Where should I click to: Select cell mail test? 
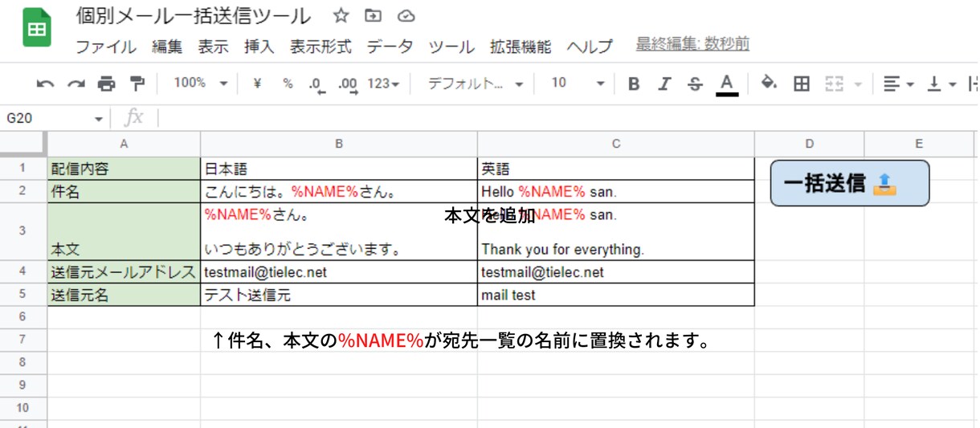click(616, 295)
